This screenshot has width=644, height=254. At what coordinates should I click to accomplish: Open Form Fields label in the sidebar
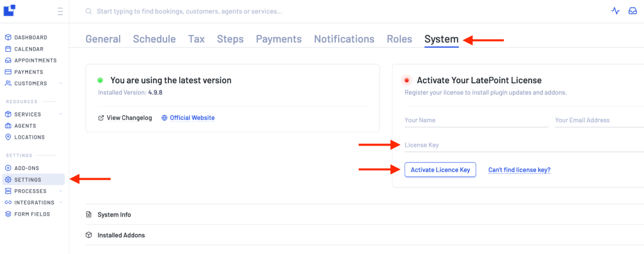tap(32, 214)
